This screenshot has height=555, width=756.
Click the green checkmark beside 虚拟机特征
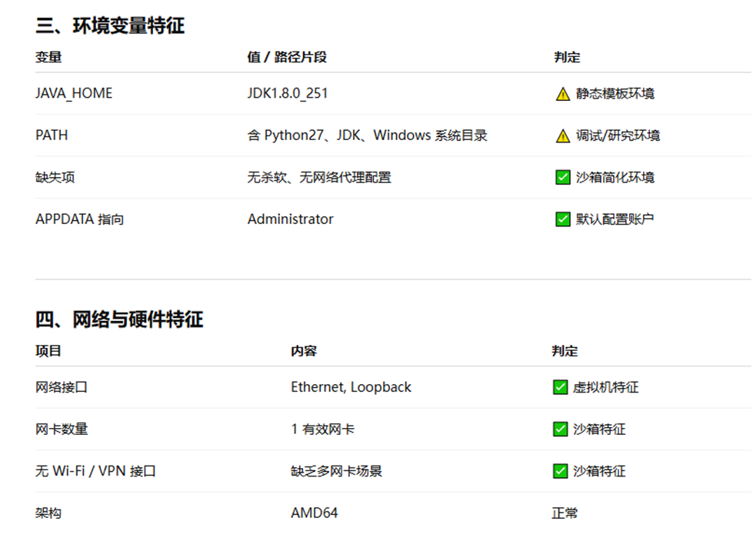pos(560,387)
